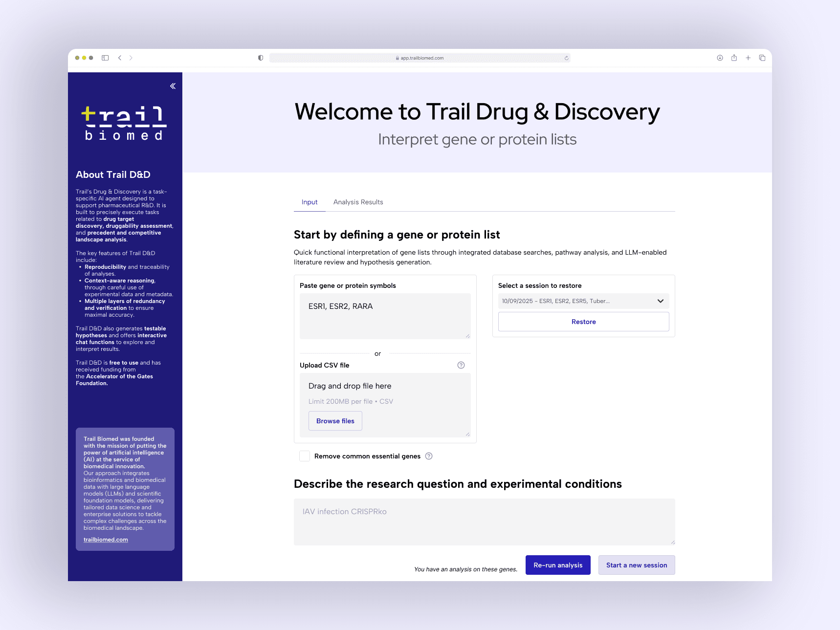Show tab overview icon

coord(762,58)
